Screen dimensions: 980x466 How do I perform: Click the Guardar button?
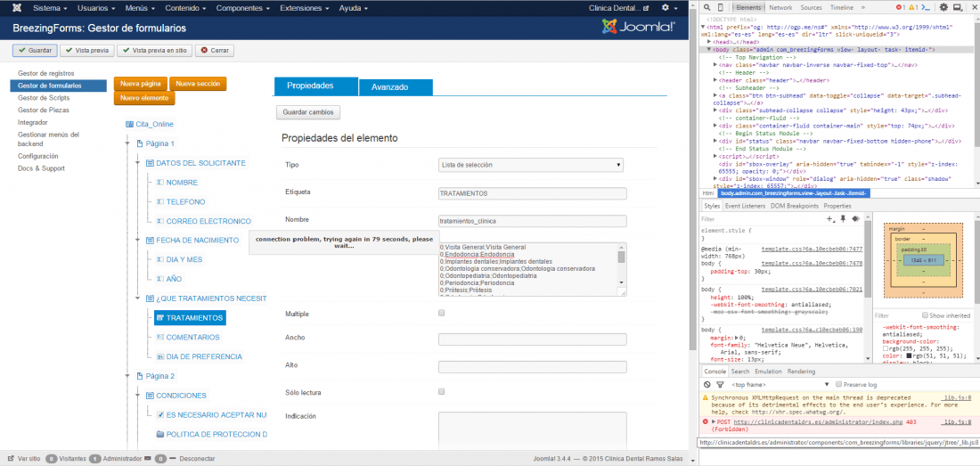click(35, 51)
